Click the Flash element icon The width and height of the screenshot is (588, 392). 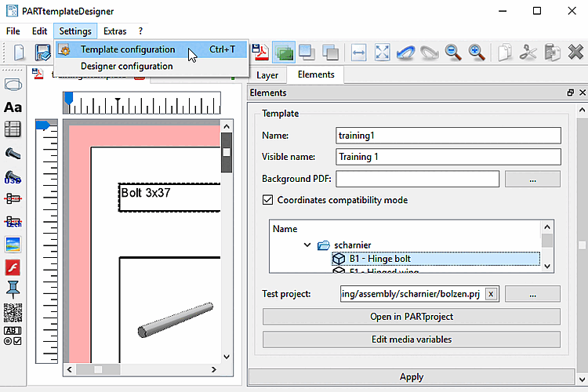[13, 267]
